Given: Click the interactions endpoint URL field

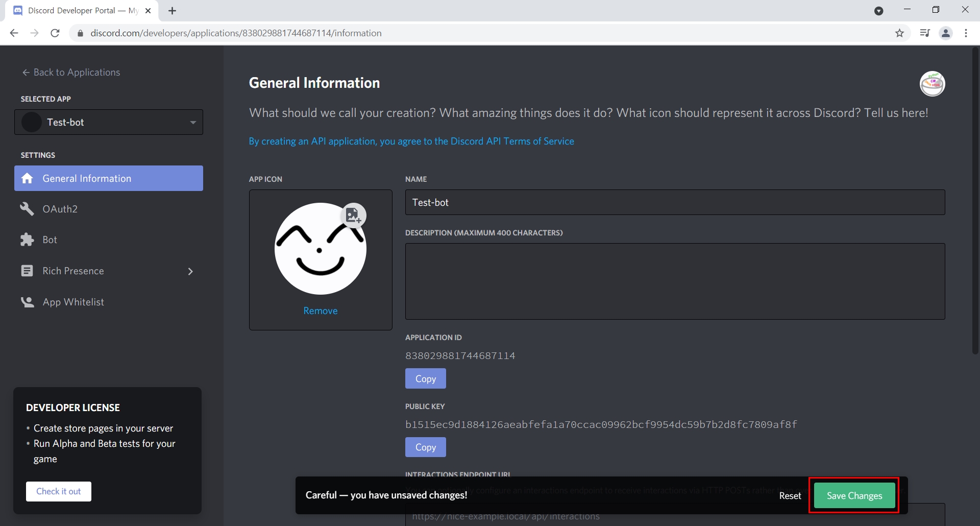Looking at the screenshot, I should coord(675,516).
